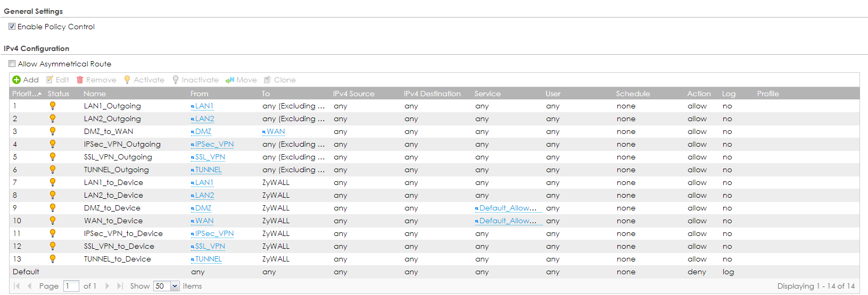Open the WAN link in DMZ_to_WAN row
Image resolution: width=868 pixels, height=295 pixels.
pyautogui.click(x=275, y=131)
